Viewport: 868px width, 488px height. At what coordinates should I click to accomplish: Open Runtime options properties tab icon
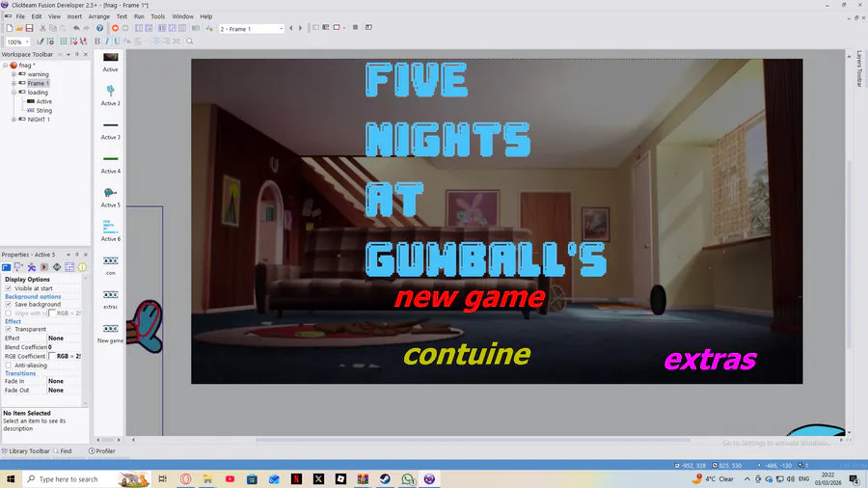coord(44,267)
